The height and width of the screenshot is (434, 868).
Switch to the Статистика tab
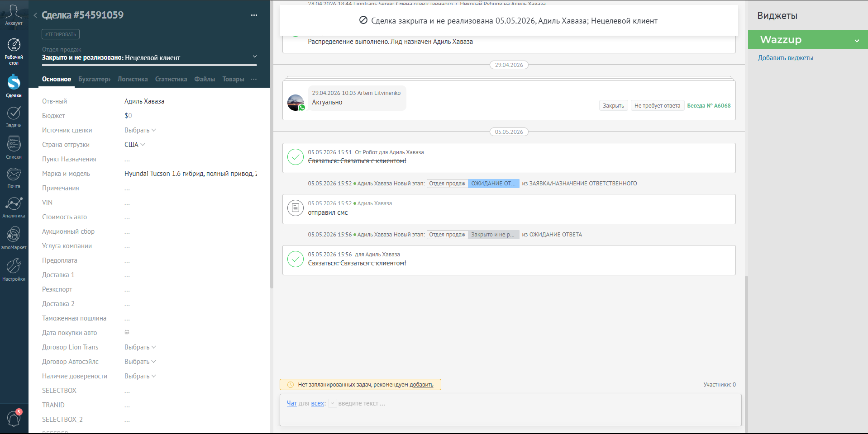point(171,79)
